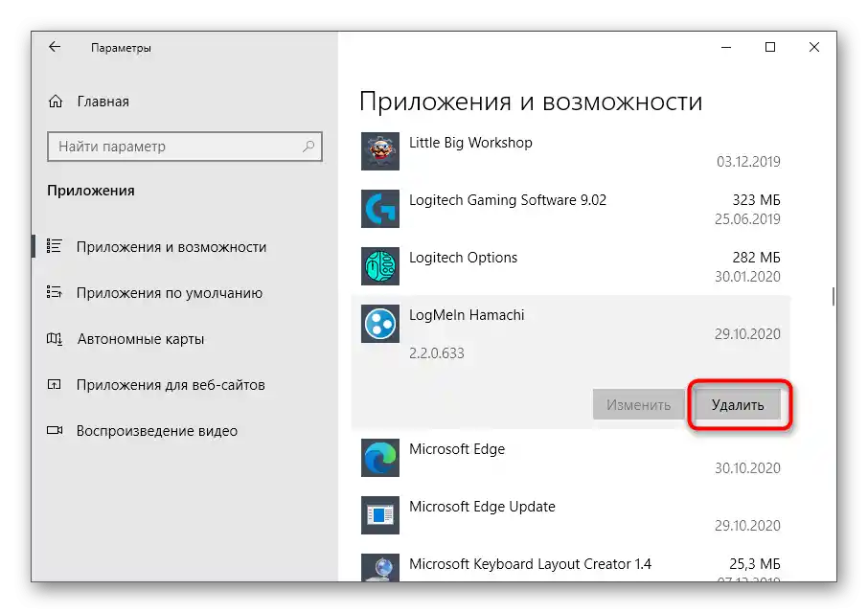The width and height of the screenshot is (868, 613).
Task: Click the Logitech Options app icon
Action: pos(380,266)
